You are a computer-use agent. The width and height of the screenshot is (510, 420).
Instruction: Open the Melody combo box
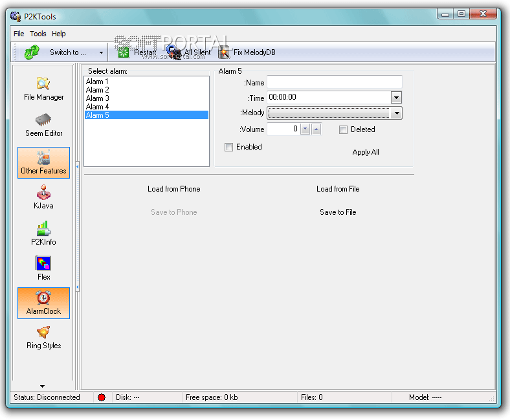click(335, 113)
